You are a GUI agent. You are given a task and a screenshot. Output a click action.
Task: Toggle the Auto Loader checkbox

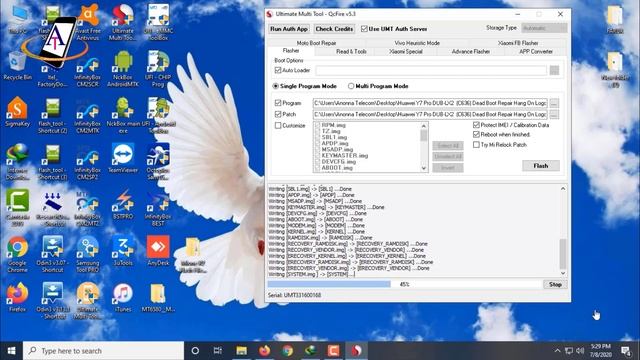click(278, 70)
